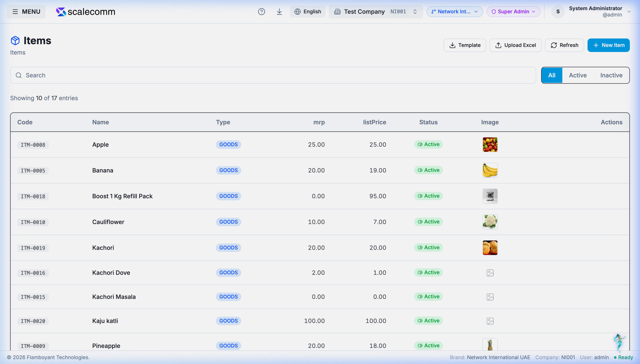Image resolution: width=640 pixels, height=364 pixels.
Task: Download the Template file
Action: coord(465,45)
